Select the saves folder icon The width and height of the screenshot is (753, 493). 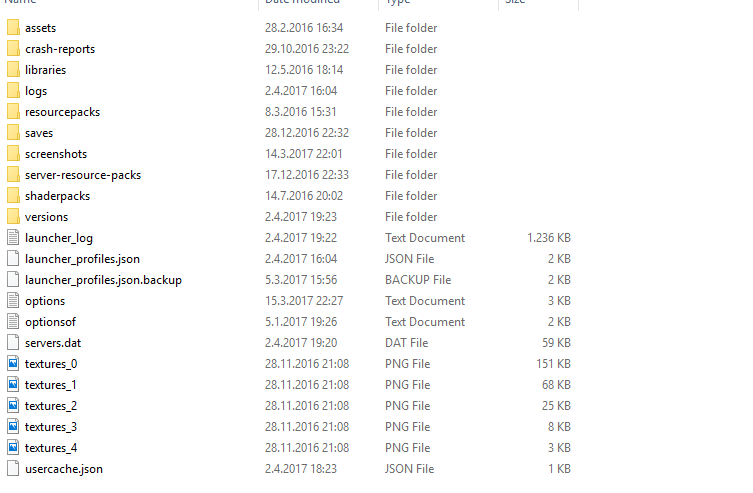pyautogui.click(x=13, y=133)
